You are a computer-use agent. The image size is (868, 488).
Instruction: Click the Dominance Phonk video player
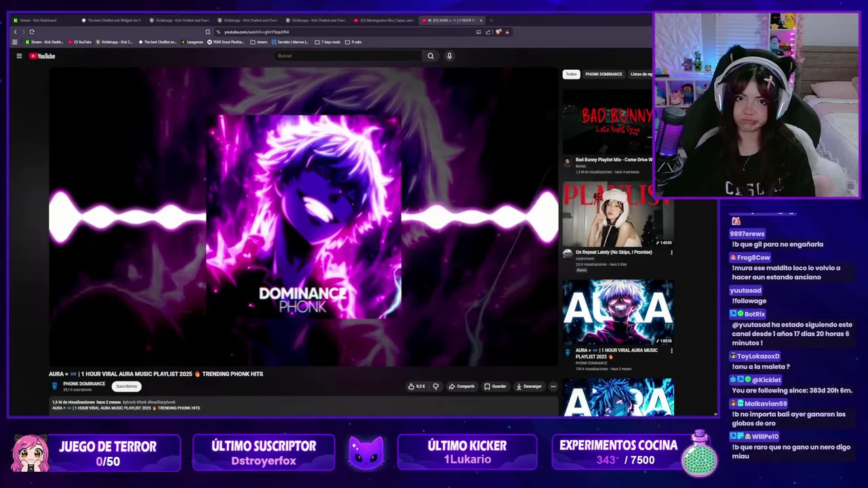(304, 217)
